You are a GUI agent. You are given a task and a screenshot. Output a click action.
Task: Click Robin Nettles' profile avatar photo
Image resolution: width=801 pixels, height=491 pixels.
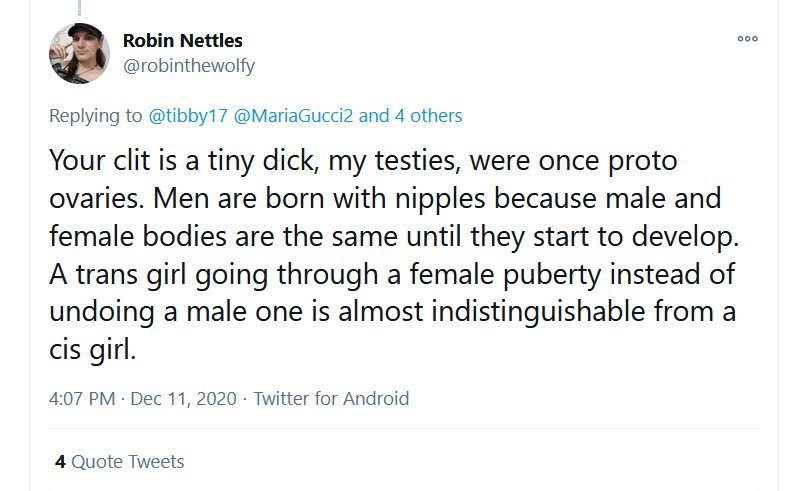79,53
